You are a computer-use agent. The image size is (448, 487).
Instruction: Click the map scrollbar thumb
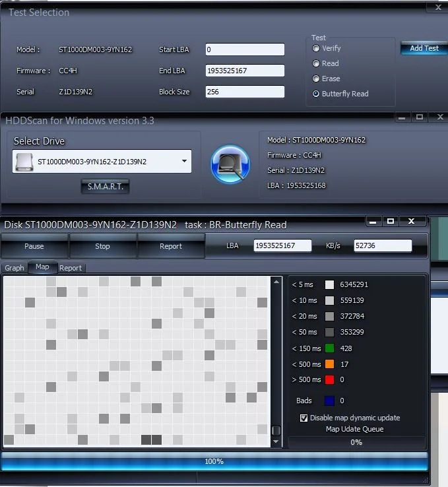pos(276,430)
